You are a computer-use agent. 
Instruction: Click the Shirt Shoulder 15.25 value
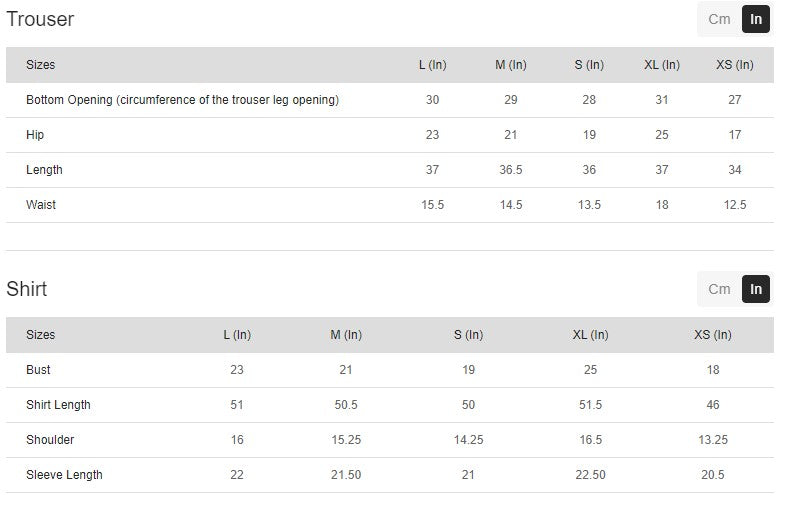[346, 440]
